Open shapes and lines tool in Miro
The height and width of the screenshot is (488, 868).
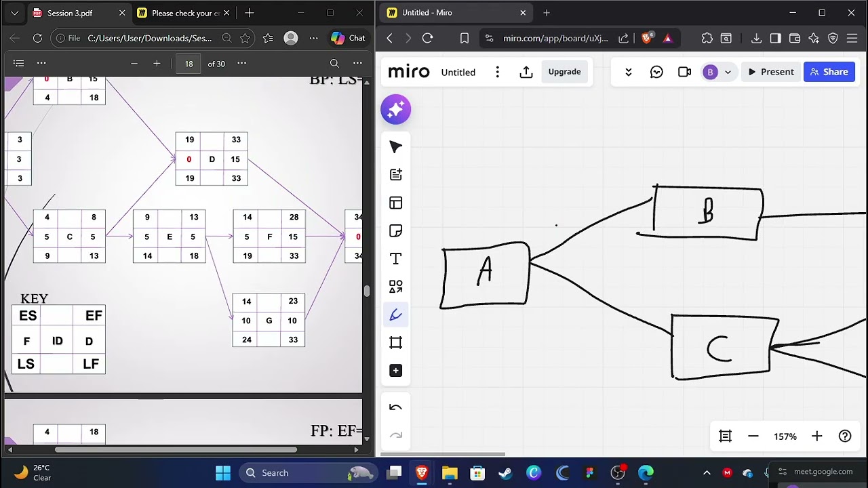(396, 287)
